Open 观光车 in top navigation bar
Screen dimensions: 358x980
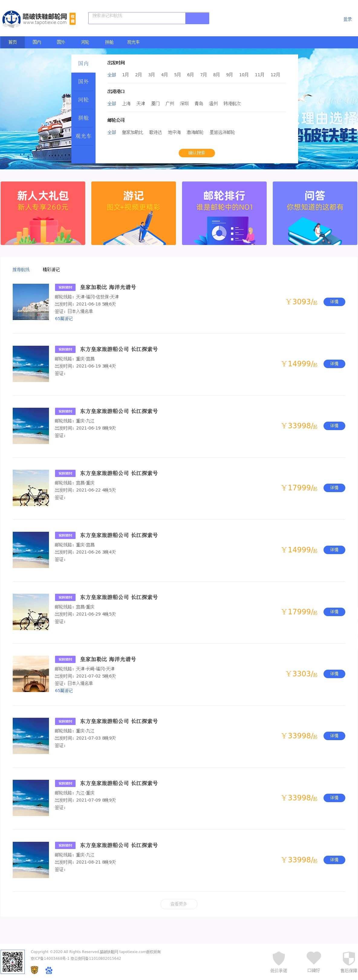click(133, 42)
